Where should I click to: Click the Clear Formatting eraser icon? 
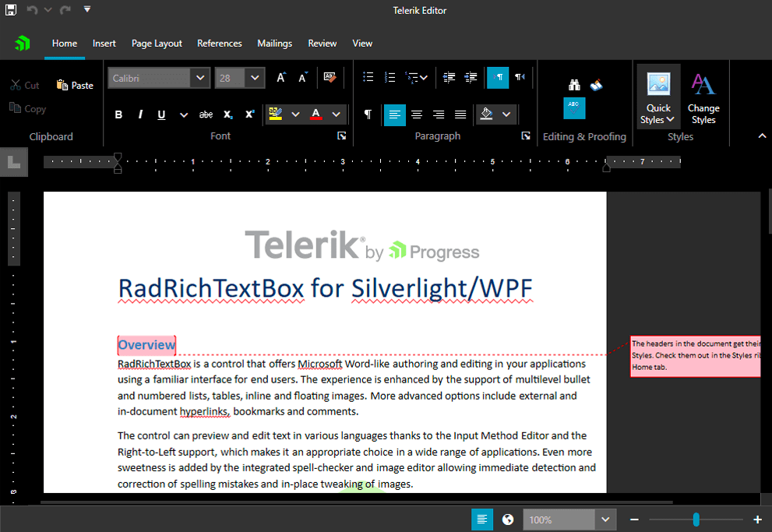(x=330, y=77)
